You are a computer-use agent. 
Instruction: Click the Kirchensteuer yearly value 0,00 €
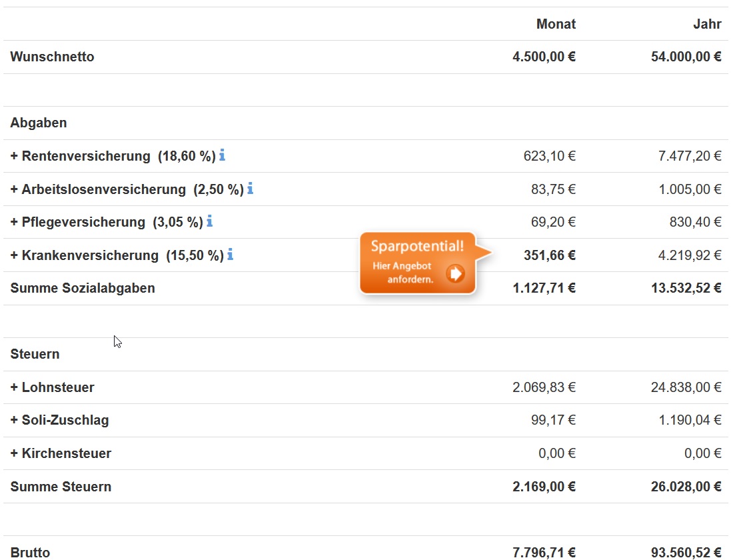coord(702,453)
